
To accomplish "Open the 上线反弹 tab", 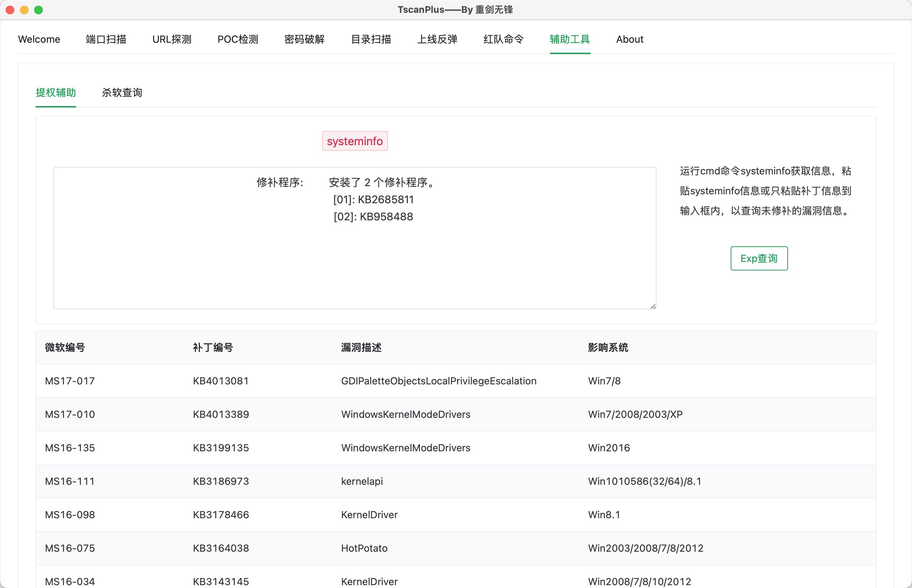I will (437, 39).
